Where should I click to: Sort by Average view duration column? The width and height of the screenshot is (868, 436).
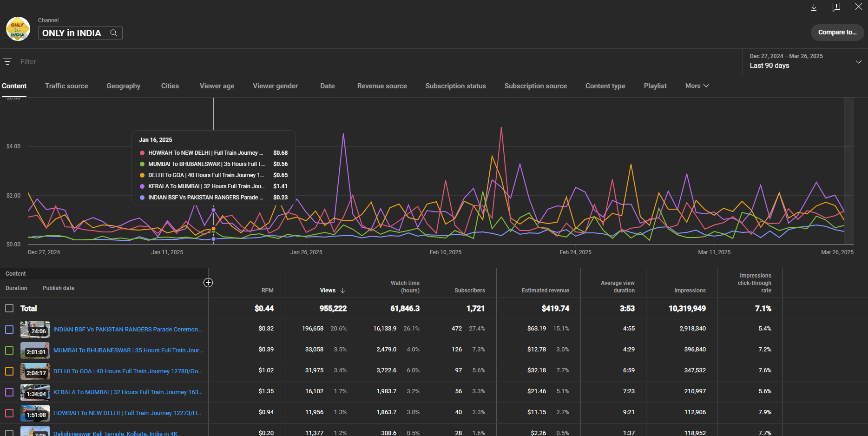click(x=618, y=287)
